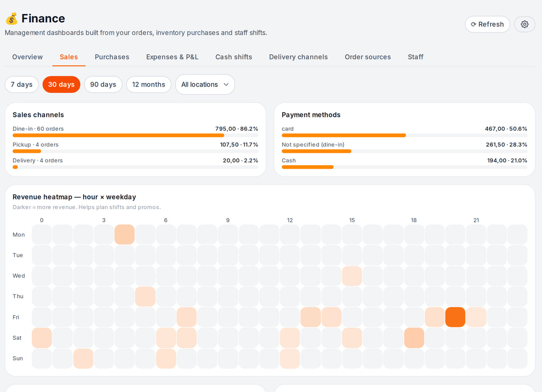Open the Cash shifts tab

tap(234, 57)
